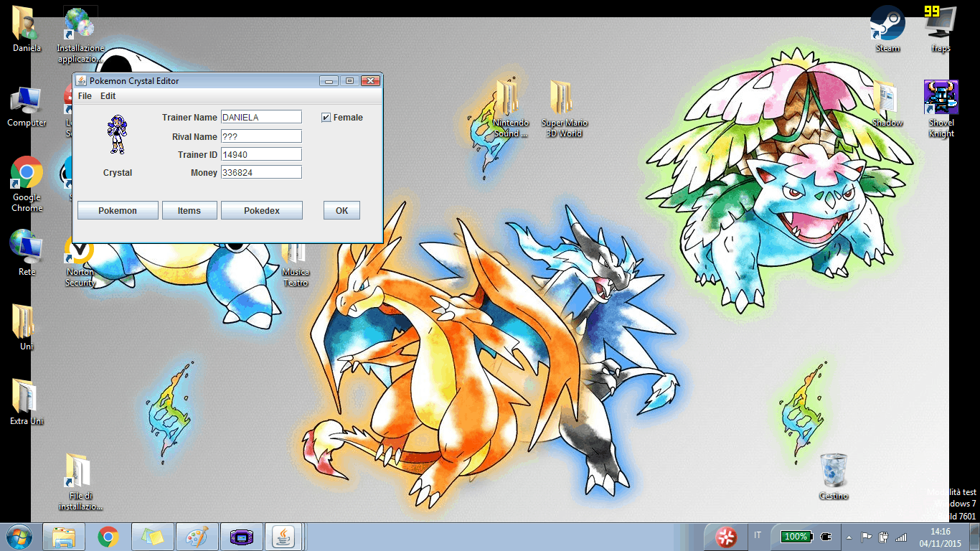The height and width of the screenshot is (551, 980).
Task: Show hidden tray icons arrow
Action: 850,537
